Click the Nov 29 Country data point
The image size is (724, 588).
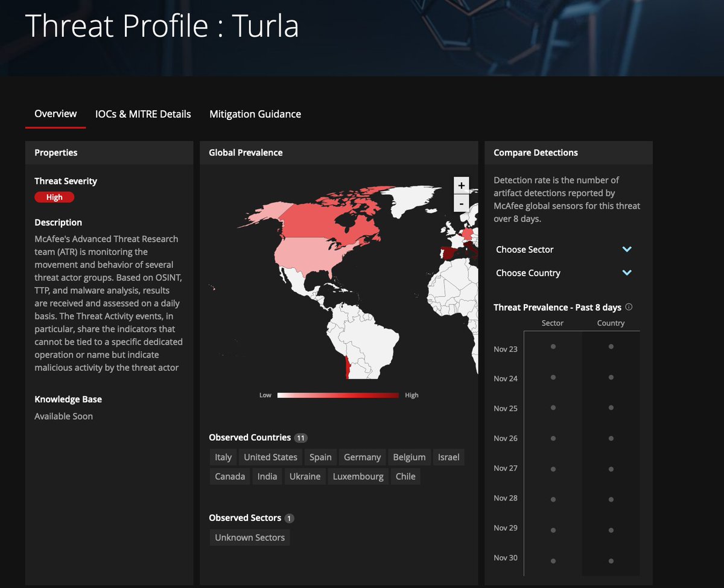[x=611, y=530]
